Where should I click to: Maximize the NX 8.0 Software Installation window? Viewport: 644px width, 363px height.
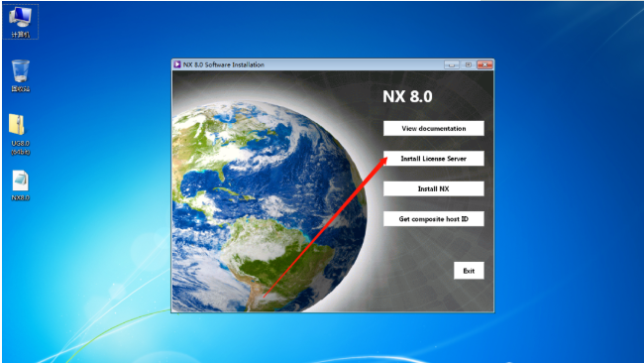pos(468,64)
